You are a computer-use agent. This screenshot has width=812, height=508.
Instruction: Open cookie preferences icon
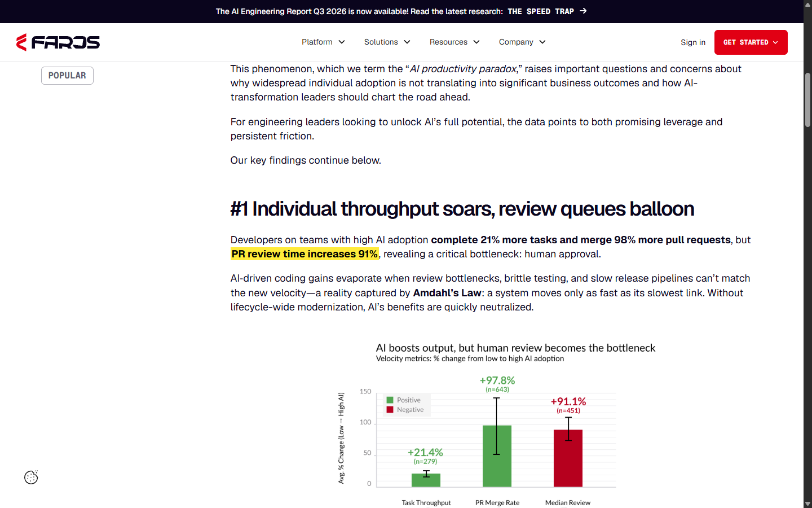(31, 478)
